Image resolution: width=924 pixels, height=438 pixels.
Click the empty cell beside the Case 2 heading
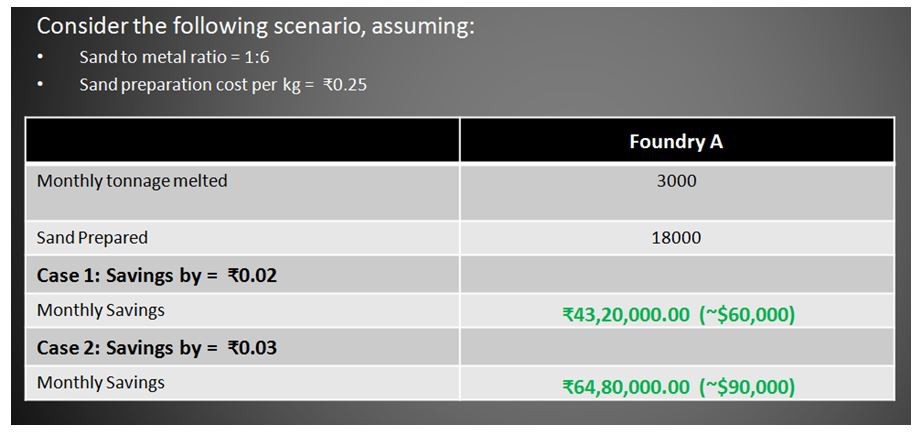coord(676,348)
